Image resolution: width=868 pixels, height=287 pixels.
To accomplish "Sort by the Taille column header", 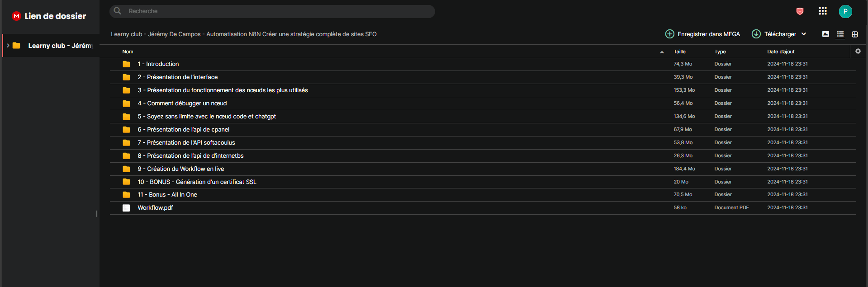I will [679, 52].
